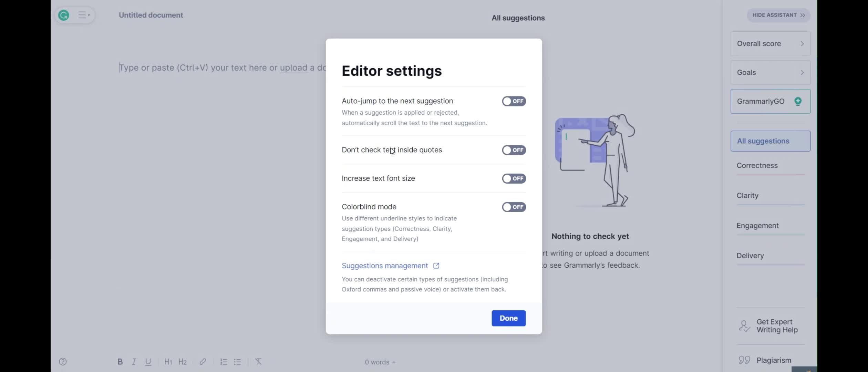
Task: Expand the Goals panel chevron
Action: [802, 73]
